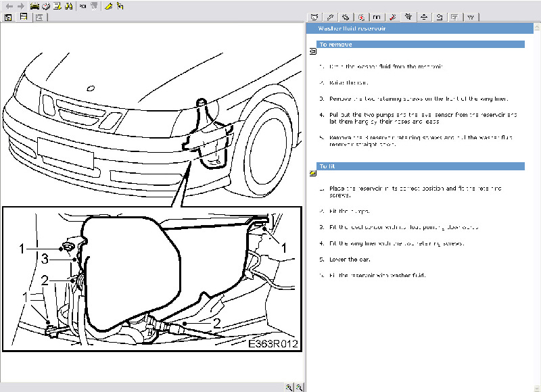The image size is (541, 392).
Task: Select the last tab in right panel
Action: point(470,18)
